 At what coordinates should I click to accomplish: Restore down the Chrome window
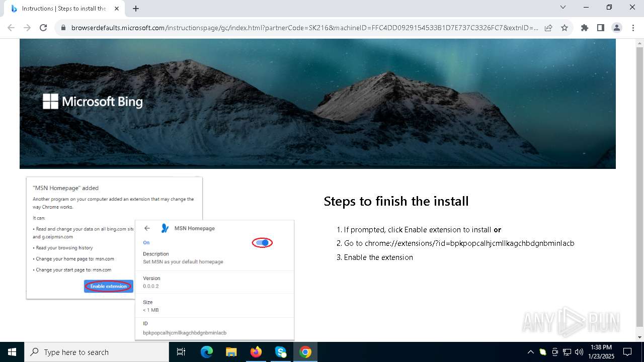point(609,7)
